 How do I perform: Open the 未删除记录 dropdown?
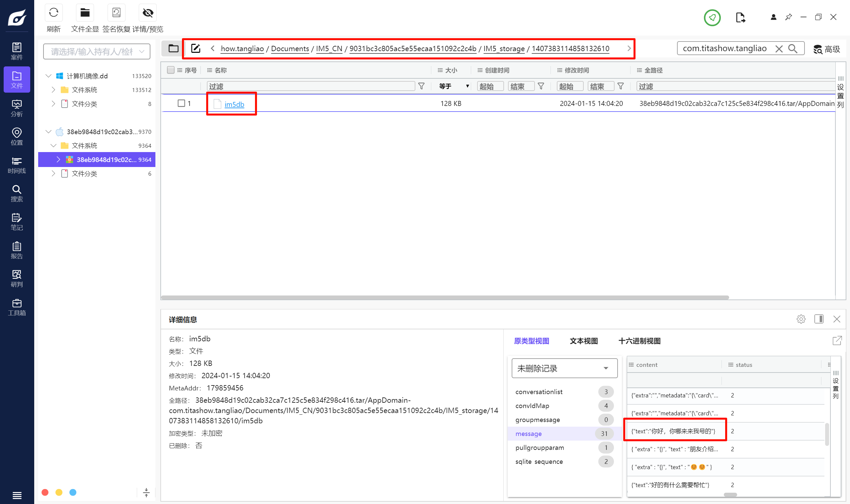(x=564, y=368)
